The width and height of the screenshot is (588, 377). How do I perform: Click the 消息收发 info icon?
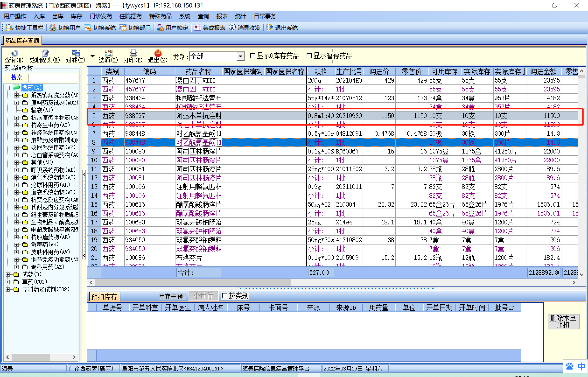pos(232,28)
